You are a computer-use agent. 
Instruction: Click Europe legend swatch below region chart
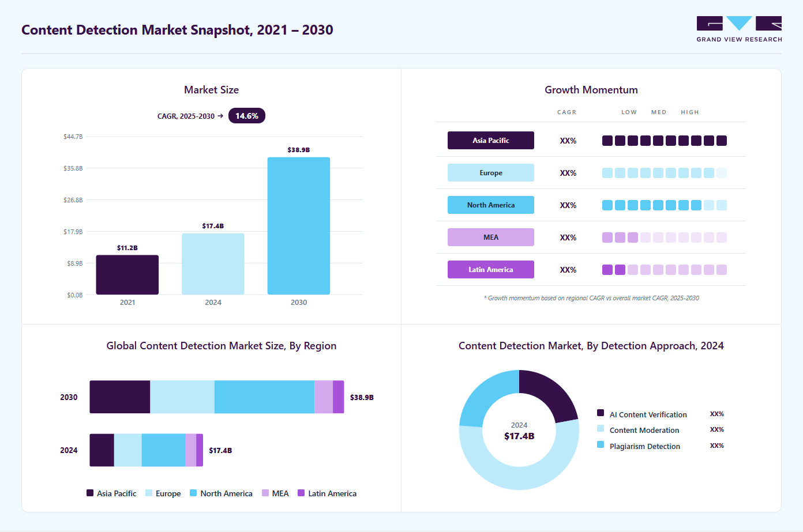pos(149,493)
